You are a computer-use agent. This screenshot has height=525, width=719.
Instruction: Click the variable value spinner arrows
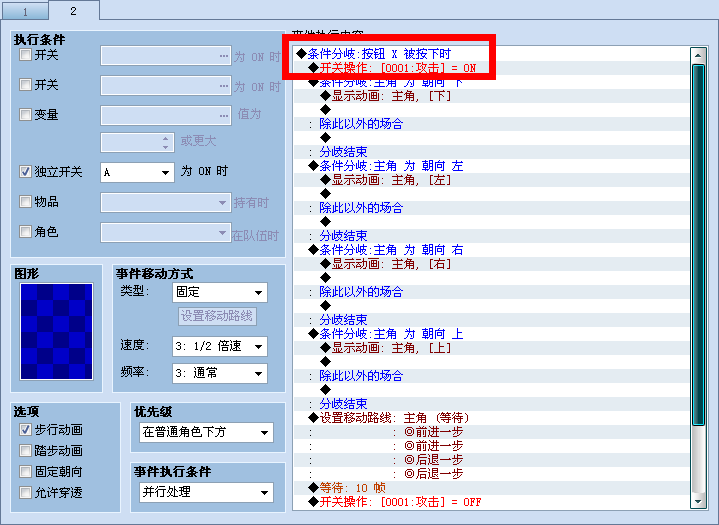(x=166, y=143)
